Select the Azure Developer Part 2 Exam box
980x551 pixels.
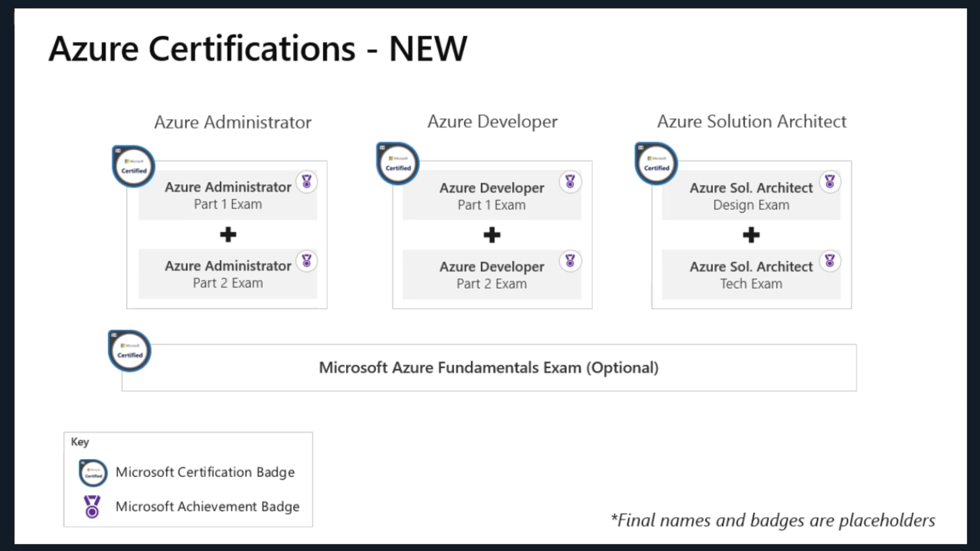click(x=492, y=274)
